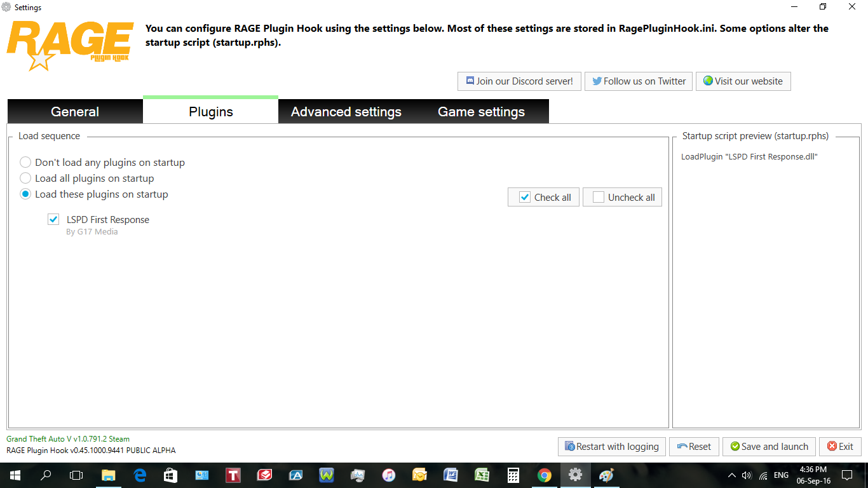Image resolution: width=868 pixels, height=488 pixels.
Task: Open the Paint palette taskbar icon
Action: (607, 475)
